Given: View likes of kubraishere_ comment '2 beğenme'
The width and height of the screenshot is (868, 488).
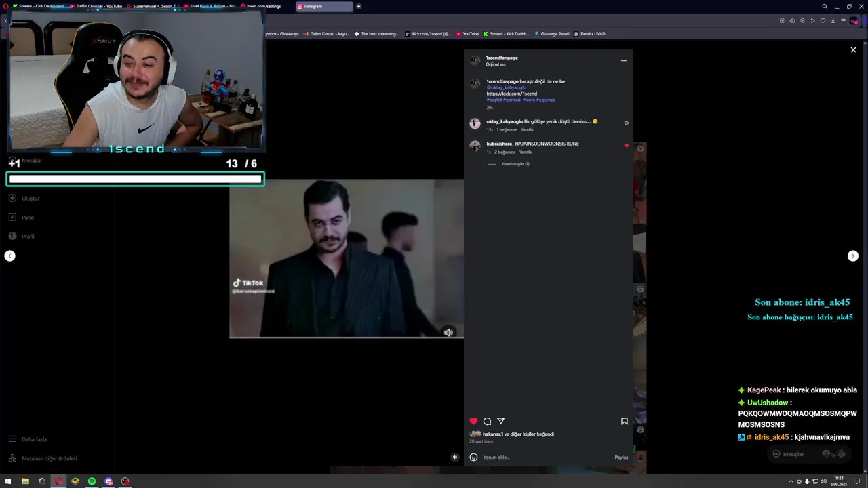Looking at the screenshot, I should point(505,152).
